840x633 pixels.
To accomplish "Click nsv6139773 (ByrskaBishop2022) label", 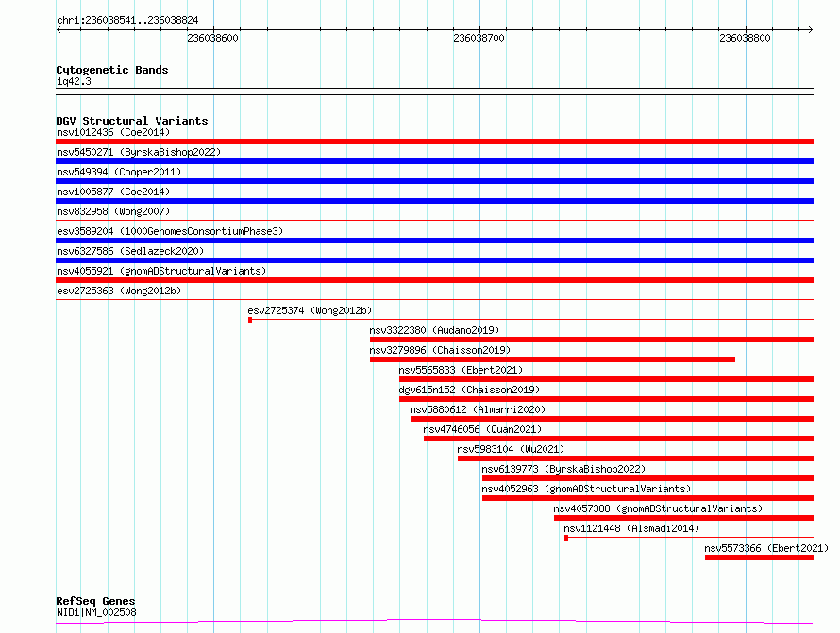I will point(563,469).
